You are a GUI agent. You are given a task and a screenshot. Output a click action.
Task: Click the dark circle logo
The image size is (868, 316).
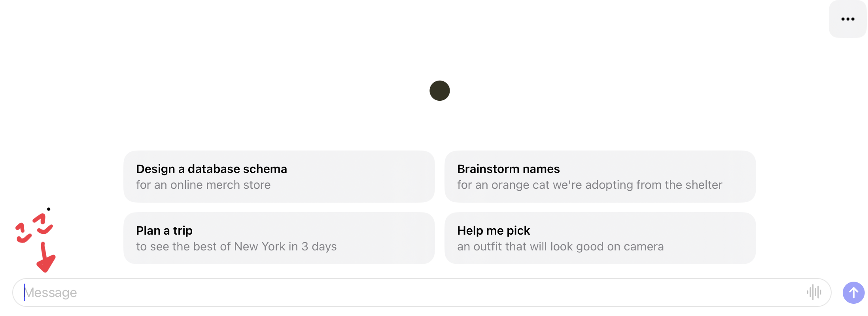coord(439,90)
